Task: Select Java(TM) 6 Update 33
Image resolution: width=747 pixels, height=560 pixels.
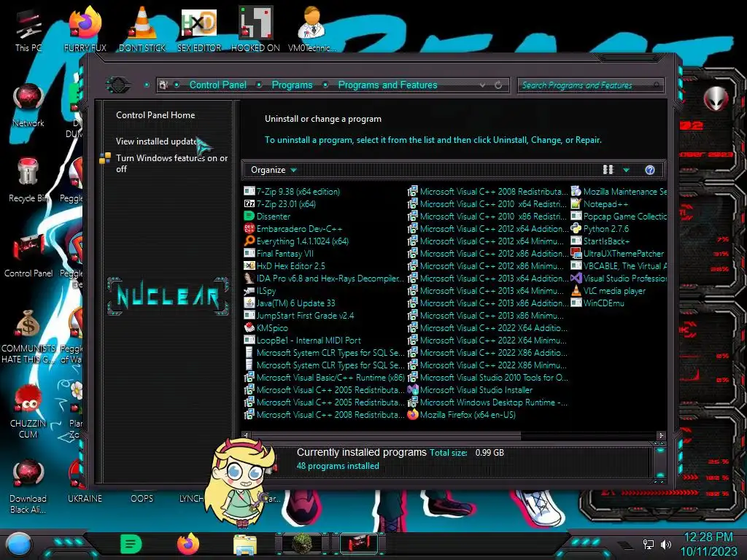Action: click(290, 303)
